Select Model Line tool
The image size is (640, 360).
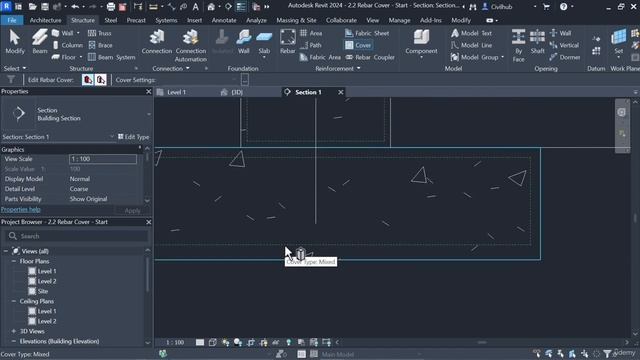pos(471,45)
